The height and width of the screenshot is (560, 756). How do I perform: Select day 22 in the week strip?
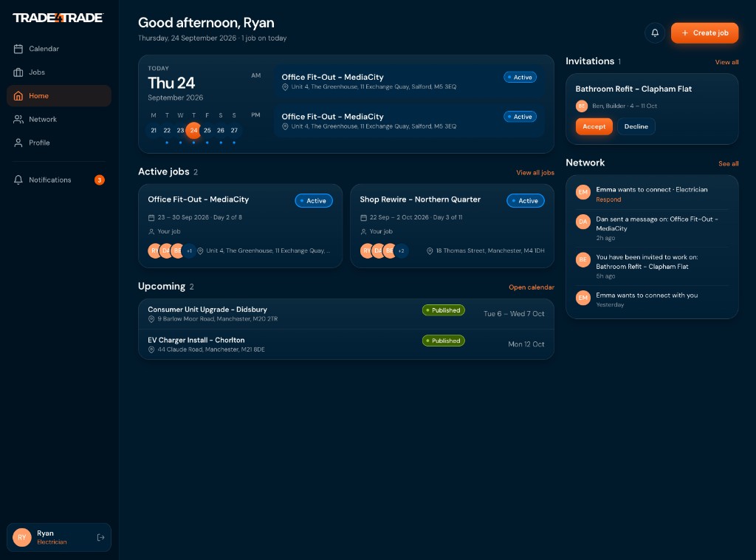(x=167, y=130)
